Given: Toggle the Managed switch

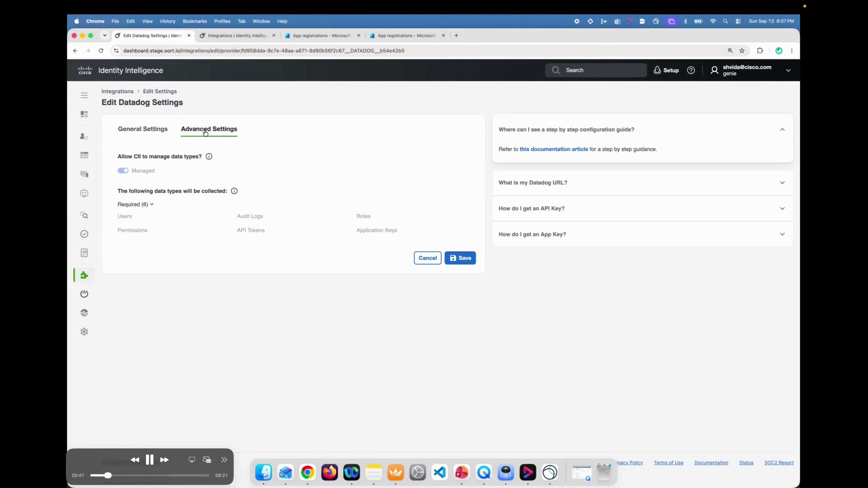Looking at the screenshot, I should point(123,171).
